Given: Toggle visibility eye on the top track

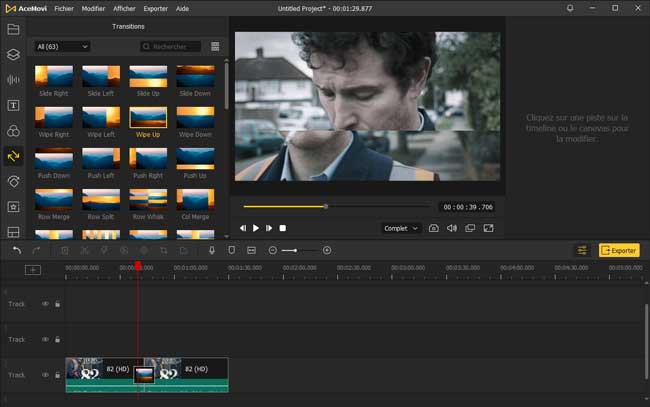Looking at the screenshot, I should point(45,304).
